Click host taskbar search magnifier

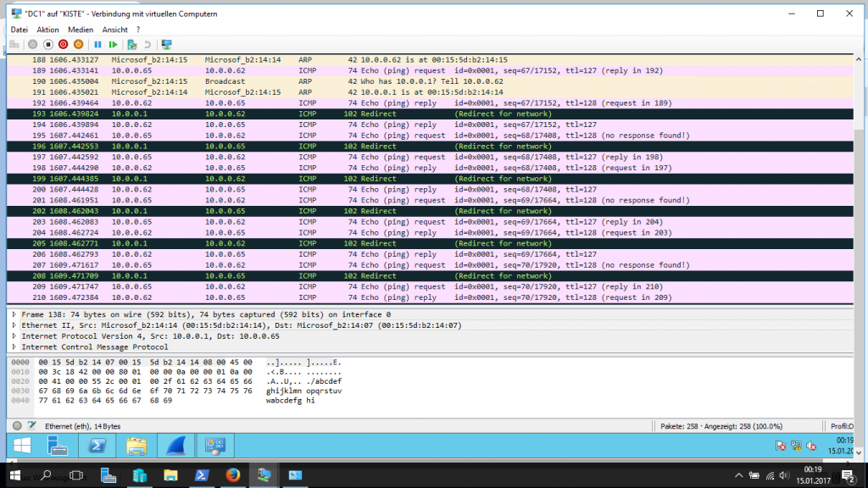[46, 475]
